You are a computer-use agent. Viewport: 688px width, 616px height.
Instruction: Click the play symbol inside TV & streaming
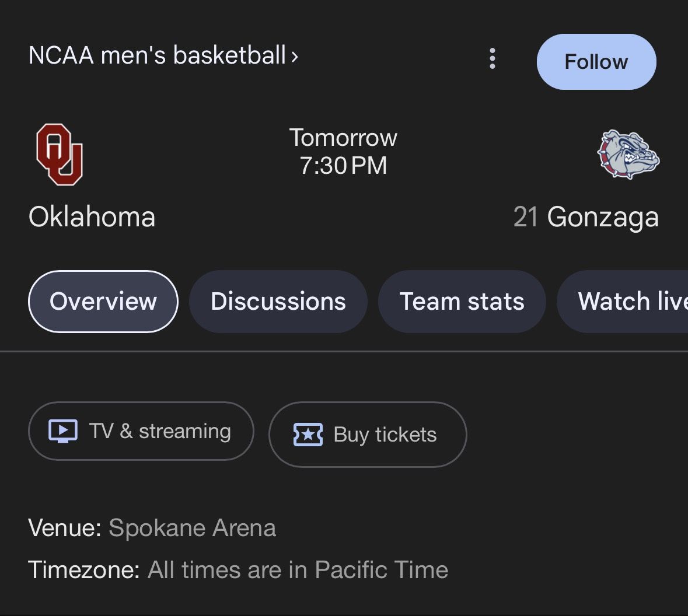pyautogui.click(x=64, y=430)
